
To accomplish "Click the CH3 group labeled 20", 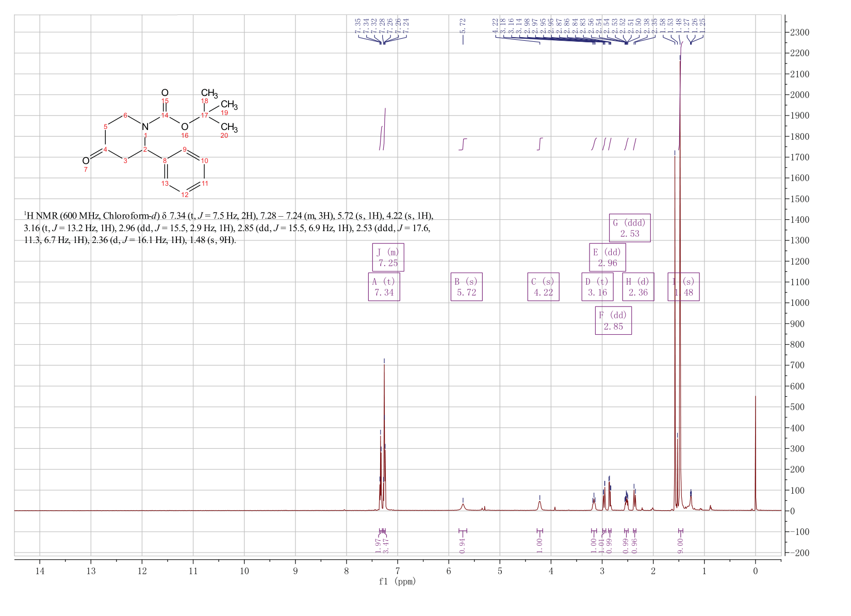I will tap(229, 127).
